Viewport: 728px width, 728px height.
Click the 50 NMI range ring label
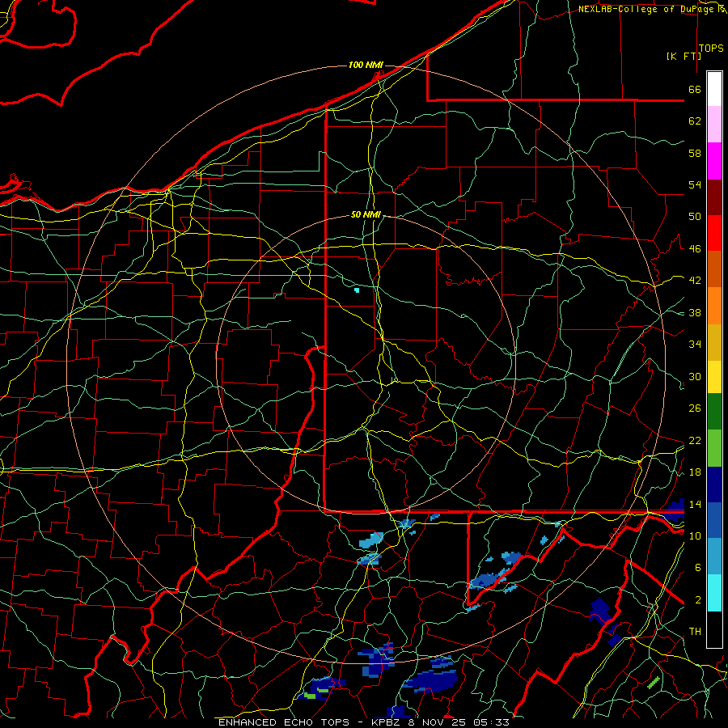pos(366,214)
